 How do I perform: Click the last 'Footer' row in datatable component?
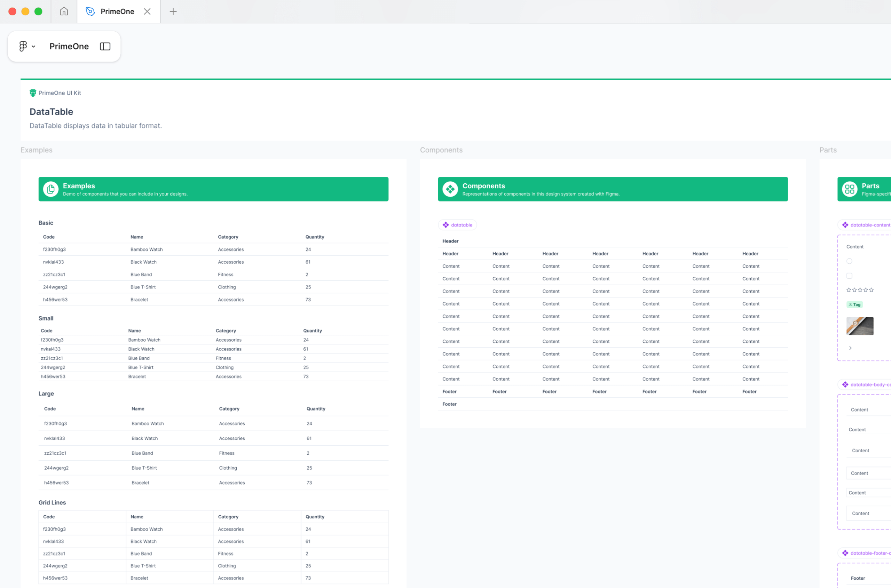point(613,404)
